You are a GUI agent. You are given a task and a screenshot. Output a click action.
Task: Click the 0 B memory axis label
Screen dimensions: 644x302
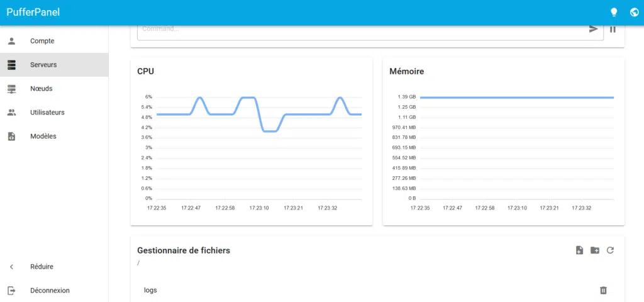click(412, 198)
